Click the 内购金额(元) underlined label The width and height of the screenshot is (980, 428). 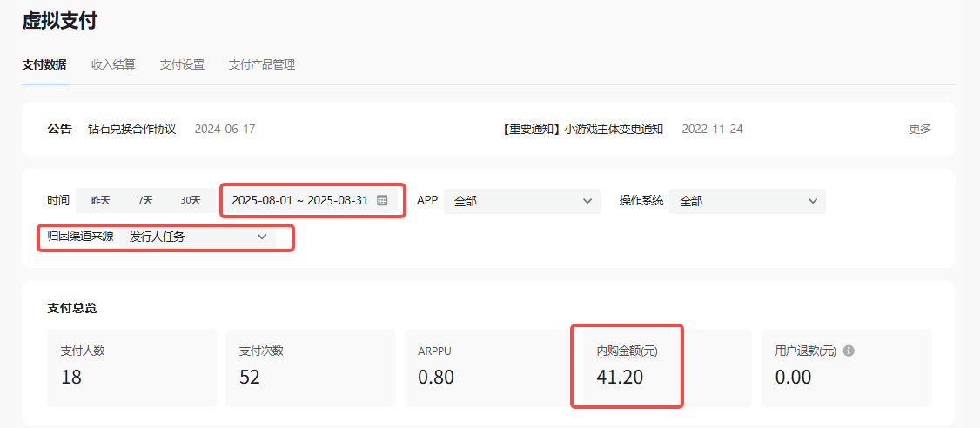click(x=627, y=351)
